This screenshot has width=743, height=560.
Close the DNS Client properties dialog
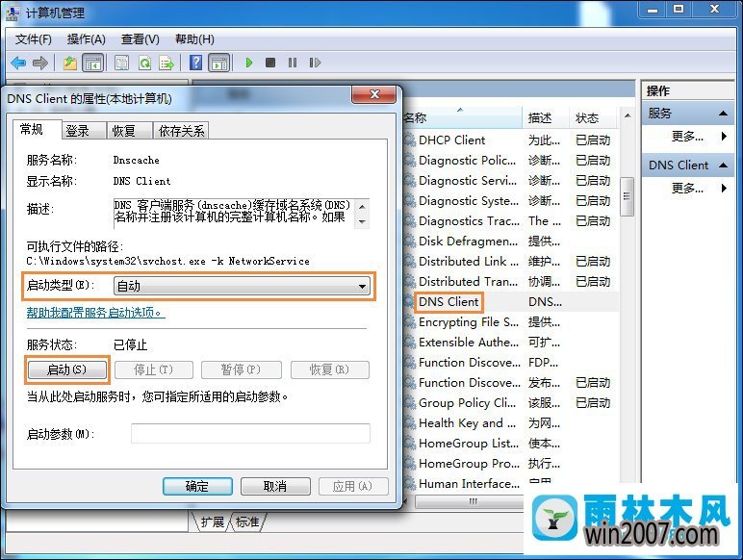(x=373, y=93)
